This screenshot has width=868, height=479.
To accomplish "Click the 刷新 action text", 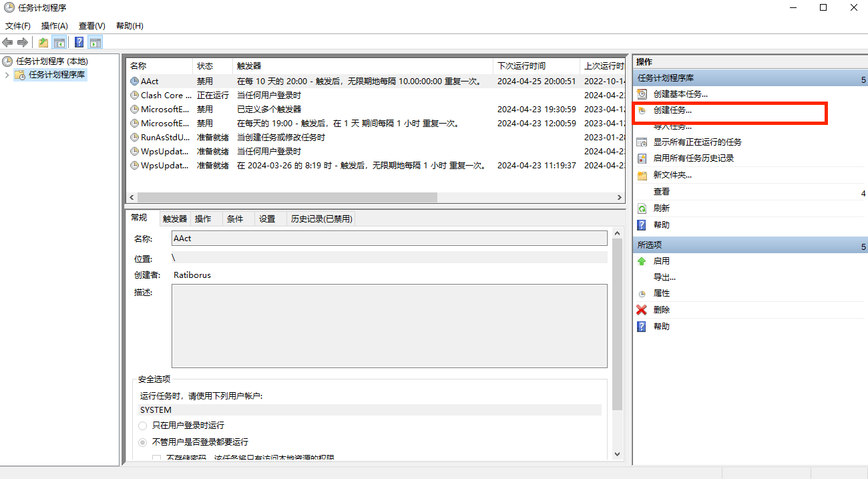I will click(x=661, y=208).
